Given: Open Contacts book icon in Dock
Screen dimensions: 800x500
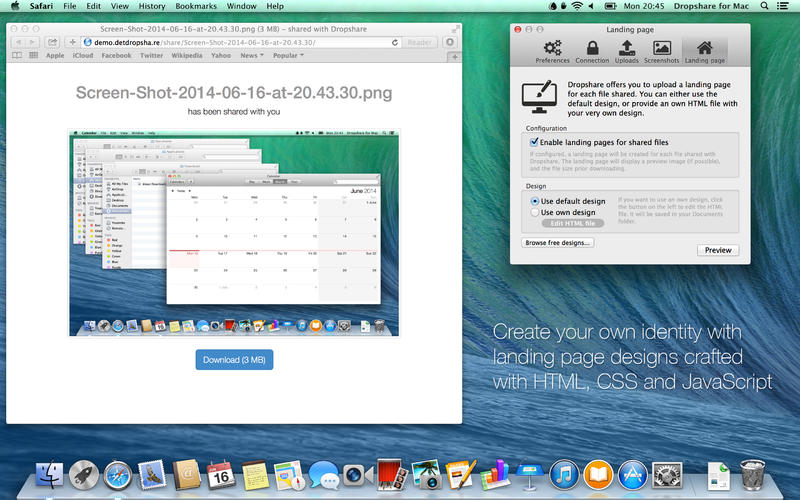Looking at the screenshot, I should point(186,475).
